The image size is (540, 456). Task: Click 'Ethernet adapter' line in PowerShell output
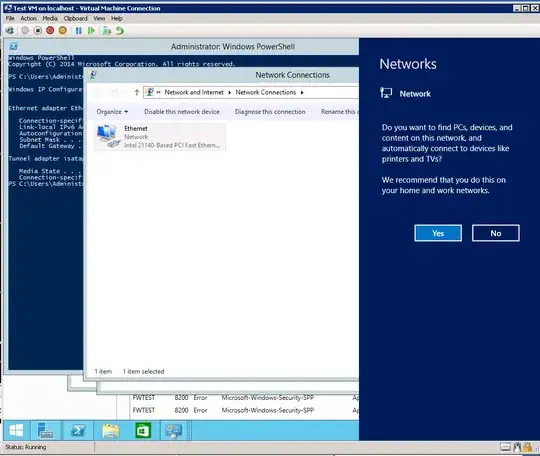pos(45,108)
